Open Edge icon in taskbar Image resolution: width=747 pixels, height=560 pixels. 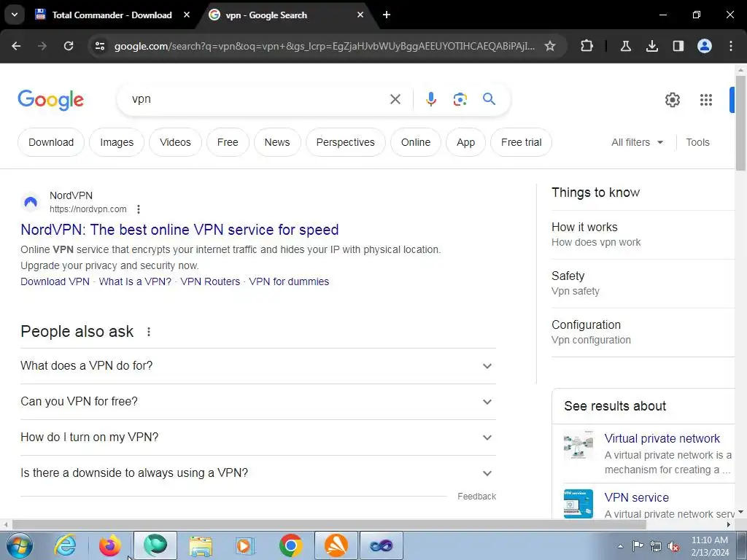(x=155, y=545)
